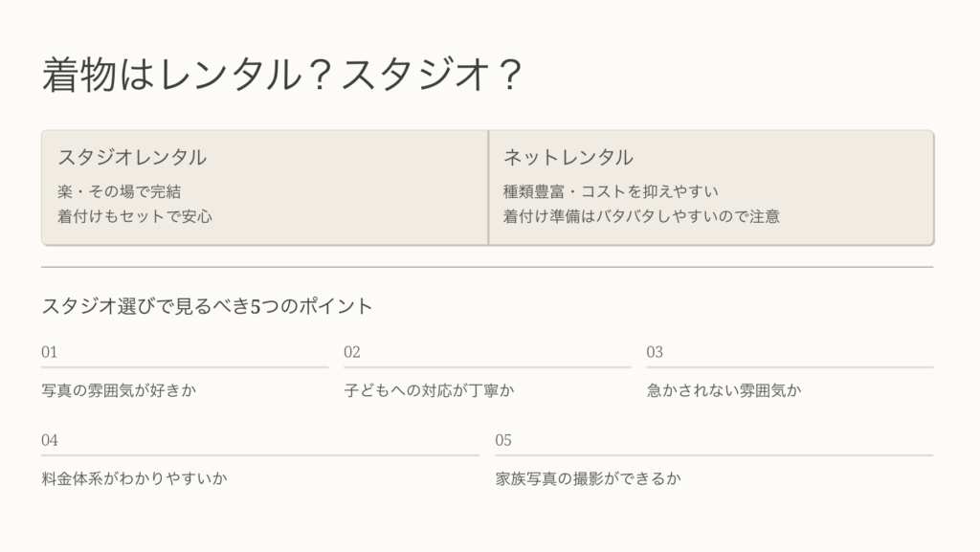The width and height of the screenshot is (980, 552).
Task: Click the number label 03
Action: 655,352
